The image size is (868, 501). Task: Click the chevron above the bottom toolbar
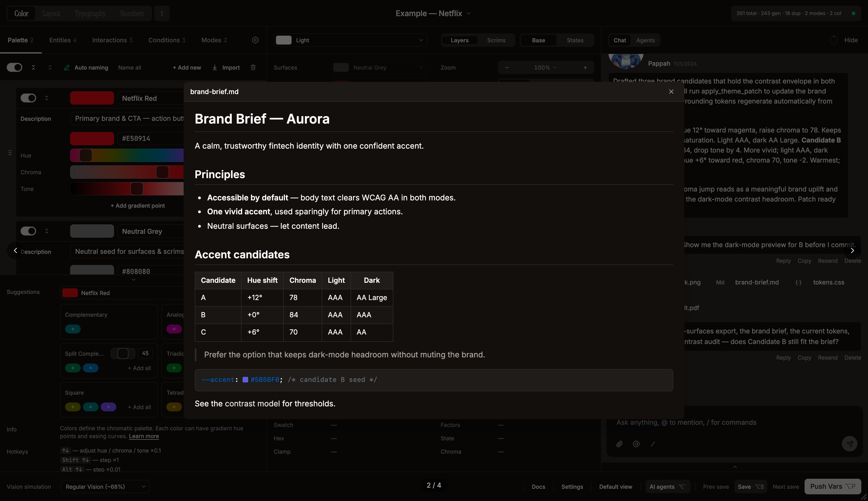[x=734, y=467]
